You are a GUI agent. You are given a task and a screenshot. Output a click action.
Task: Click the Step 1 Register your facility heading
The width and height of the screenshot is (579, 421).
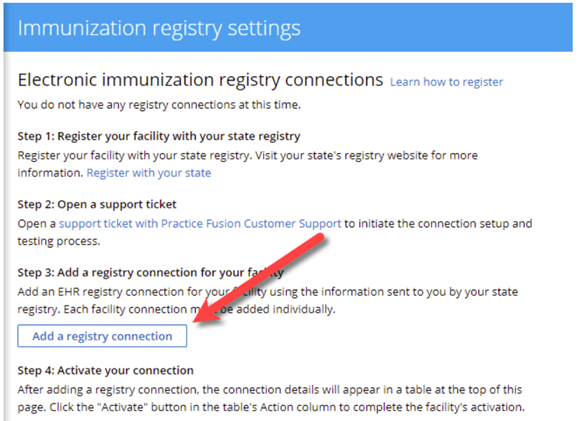pyautogui.click(x=159, y=136)
